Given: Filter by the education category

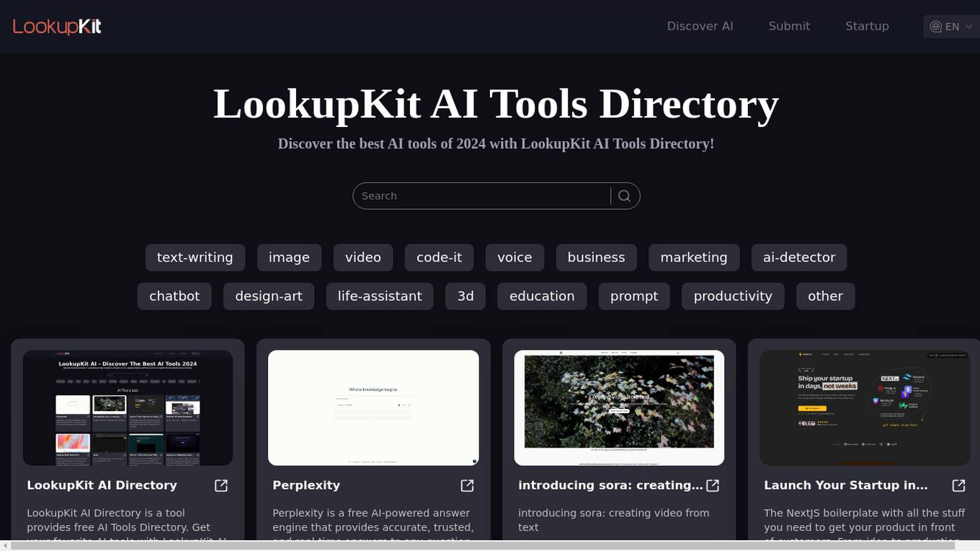Looking at the screenshot, I should (542, 296).
